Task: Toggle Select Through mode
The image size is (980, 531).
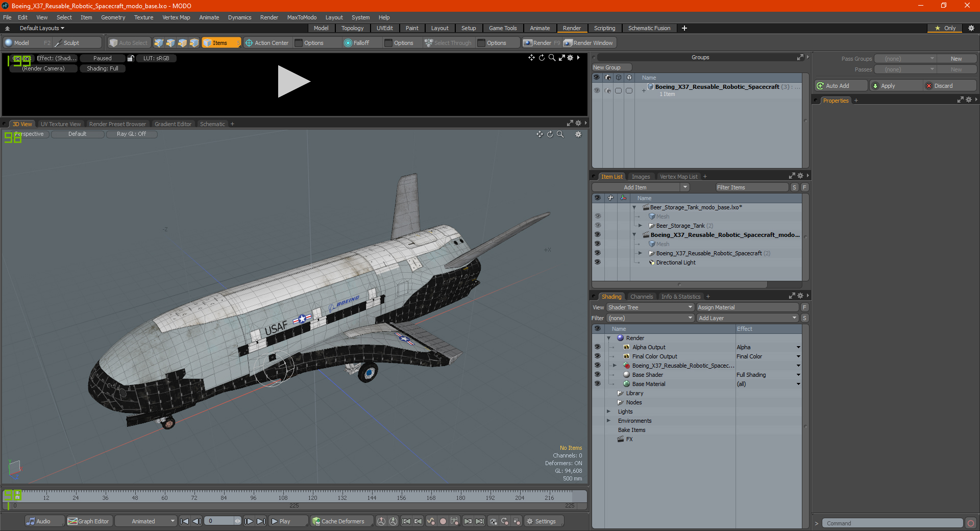Action: tap(448, 43)
